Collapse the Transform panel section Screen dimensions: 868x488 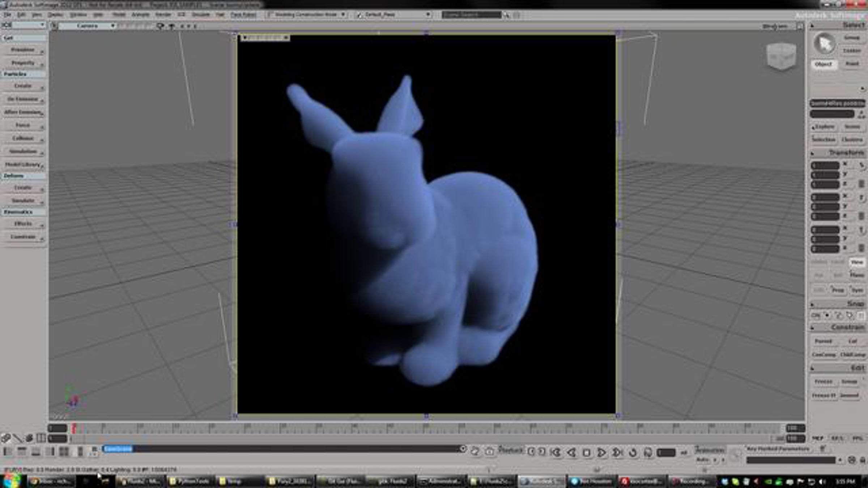[812, 153]
